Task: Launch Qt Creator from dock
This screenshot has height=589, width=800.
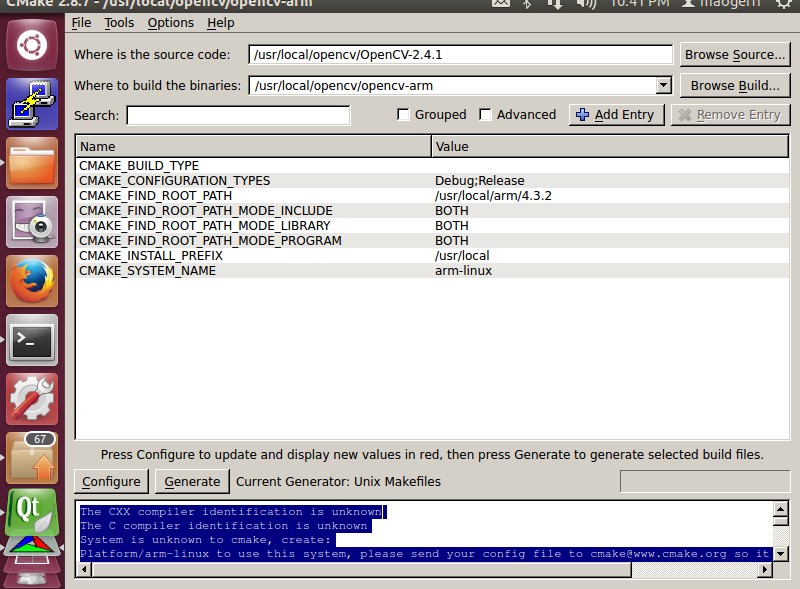Action: pyautogui.click(x=32, y=512)
